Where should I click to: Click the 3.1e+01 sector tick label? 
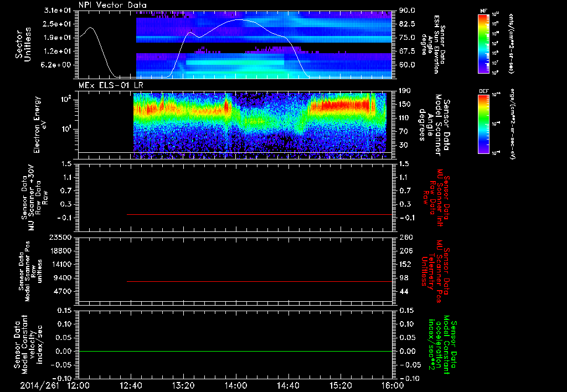point(58,11)
